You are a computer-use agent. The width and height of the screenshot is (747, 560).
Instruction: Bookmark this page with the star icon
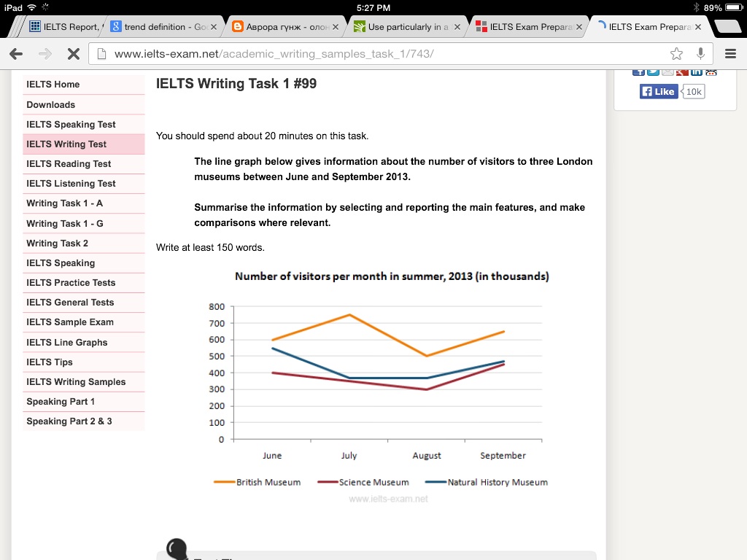(x=676, y=54)
